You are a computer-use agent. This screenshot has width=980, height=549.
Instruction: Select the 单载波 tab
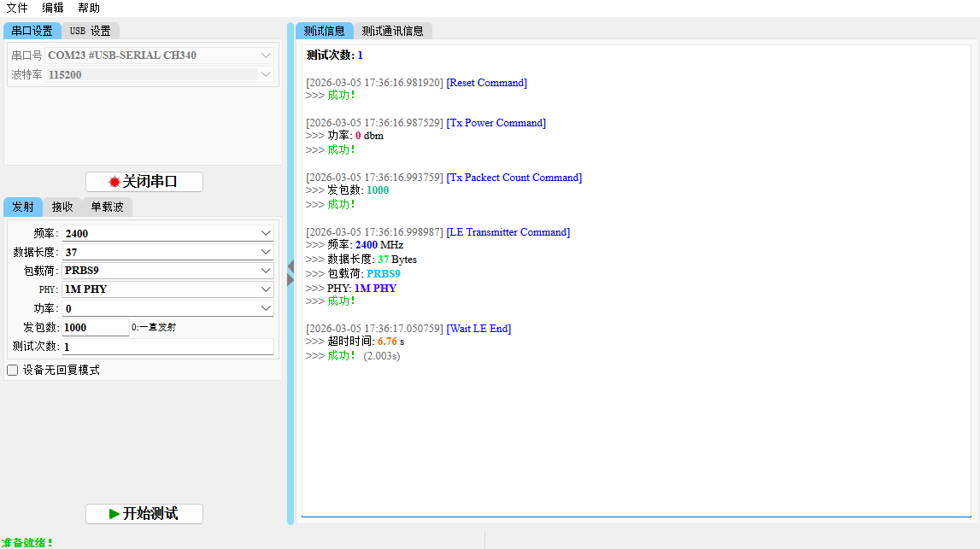pyautogui.click(x=107, y=207)
